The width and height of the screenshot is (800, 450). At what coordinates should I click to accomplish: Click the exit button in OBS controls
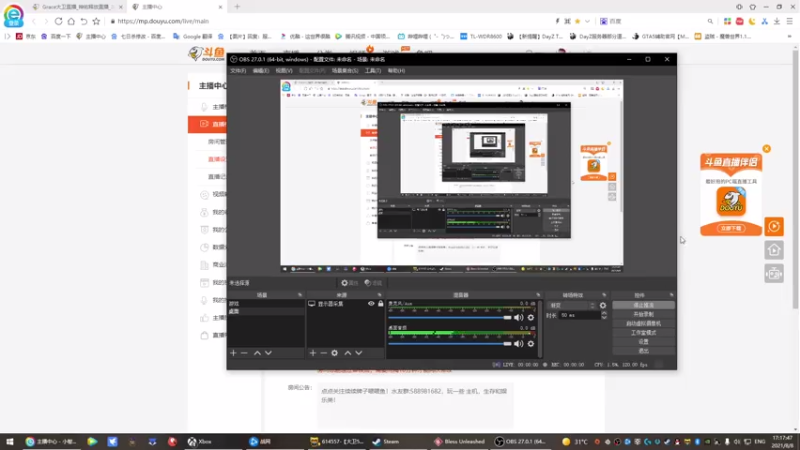coord(643,351)
